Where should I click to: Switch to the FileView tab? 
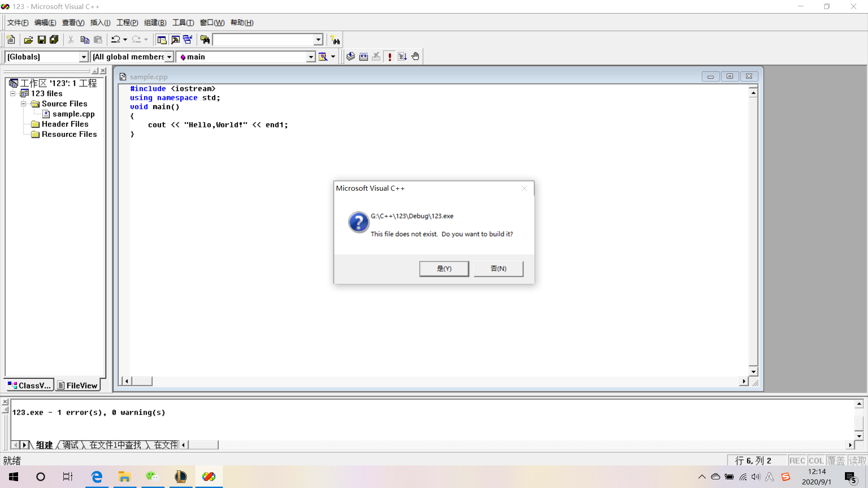[x=77, y=385]
